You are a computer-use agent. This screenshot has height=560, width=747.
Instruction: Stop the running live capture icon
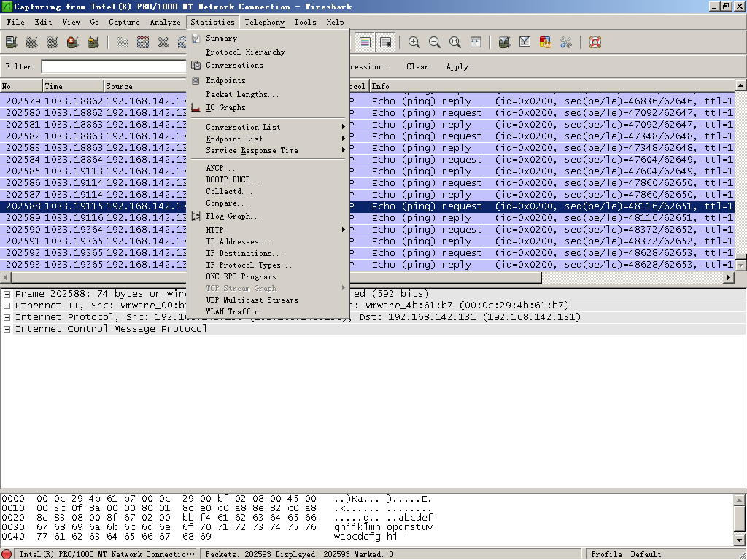72,42
